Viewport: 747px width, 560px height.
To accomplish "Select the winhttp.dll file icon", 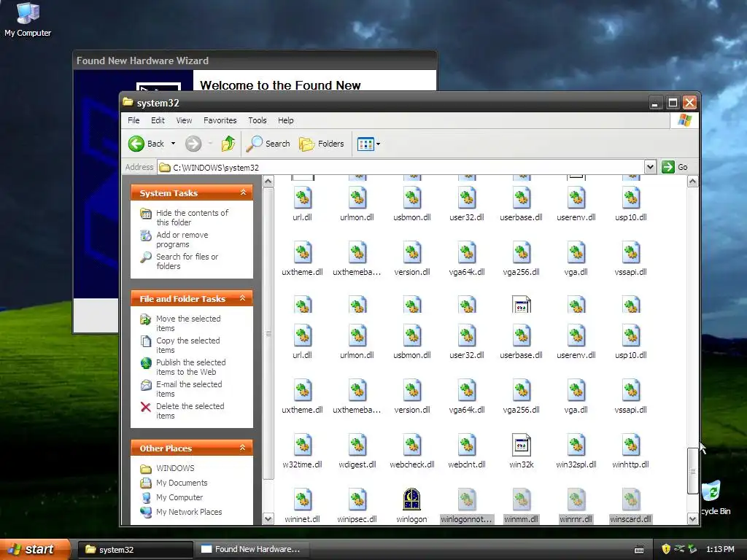I will tap(631, 446).
